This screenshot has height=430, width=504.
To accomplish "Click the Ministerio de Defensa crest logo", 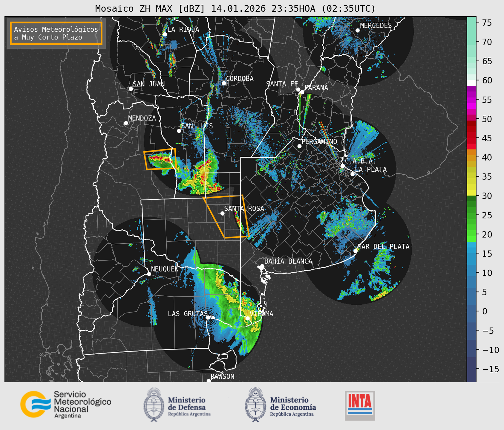I will pos(154,404).
